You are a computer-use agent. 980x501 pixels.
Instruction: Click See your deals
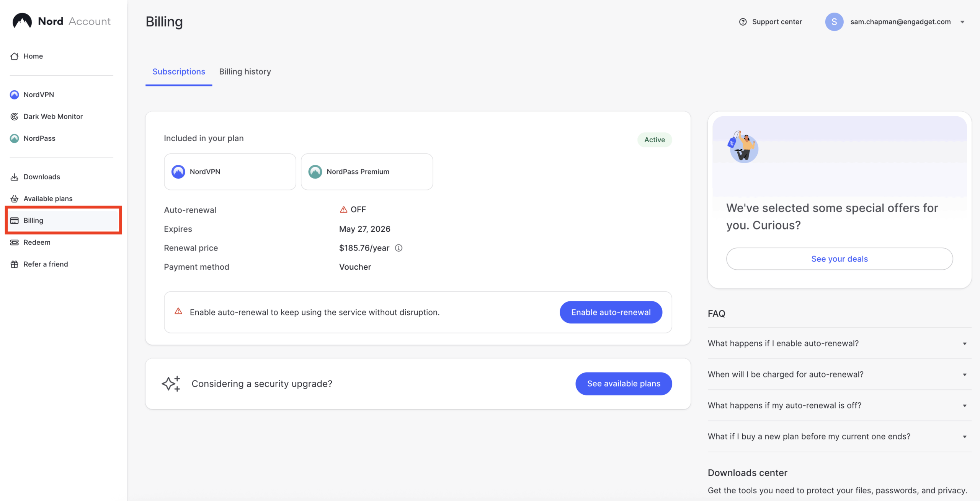(x=839, y=259)
